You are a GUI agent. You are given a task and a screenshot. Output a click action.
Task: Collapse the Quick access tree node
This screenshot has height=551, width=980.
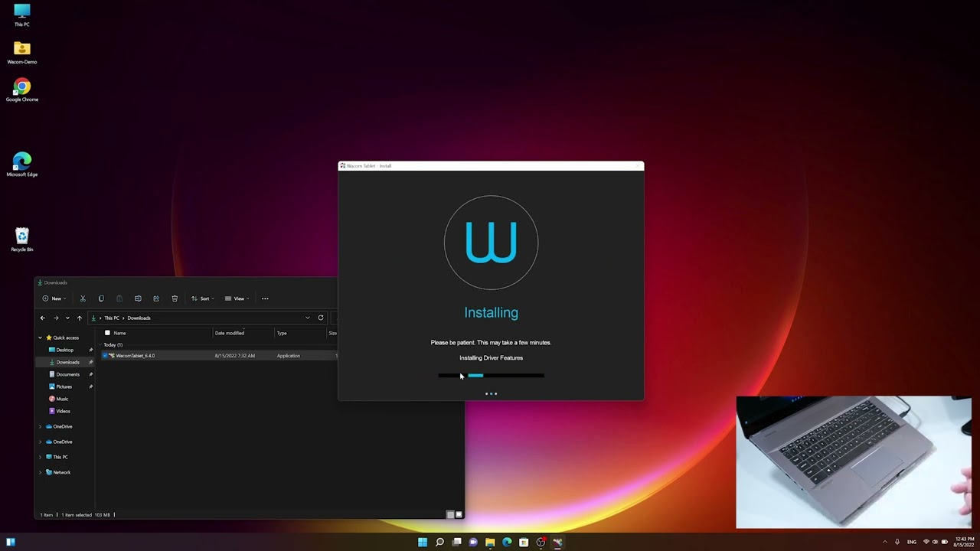point(41,337)
